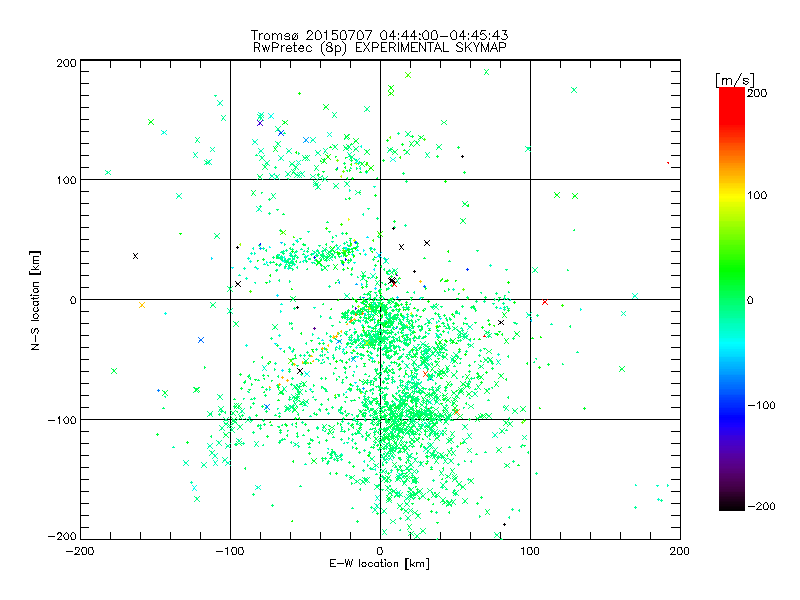Click the colorbar label '0'
The width and height of the screenshot is (800, 600).
pos(750,301)
